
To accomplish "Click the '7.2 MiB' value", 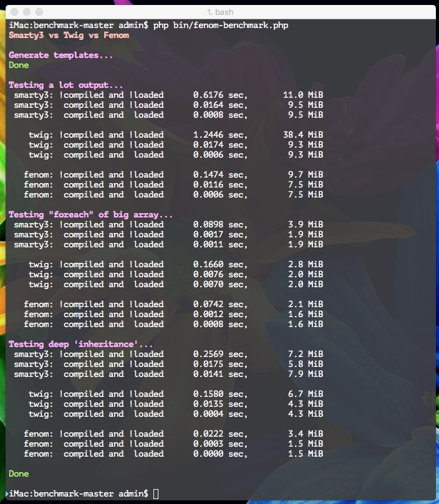I will tap(306, 354).
